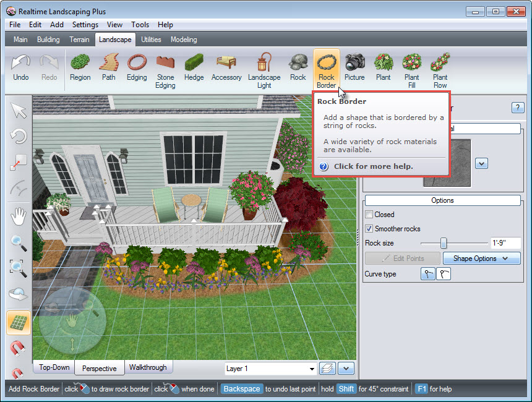Viewport: 532px width, 402px height.
Task: Open the rock material dropdown arrow
Action: click(481, 163)
